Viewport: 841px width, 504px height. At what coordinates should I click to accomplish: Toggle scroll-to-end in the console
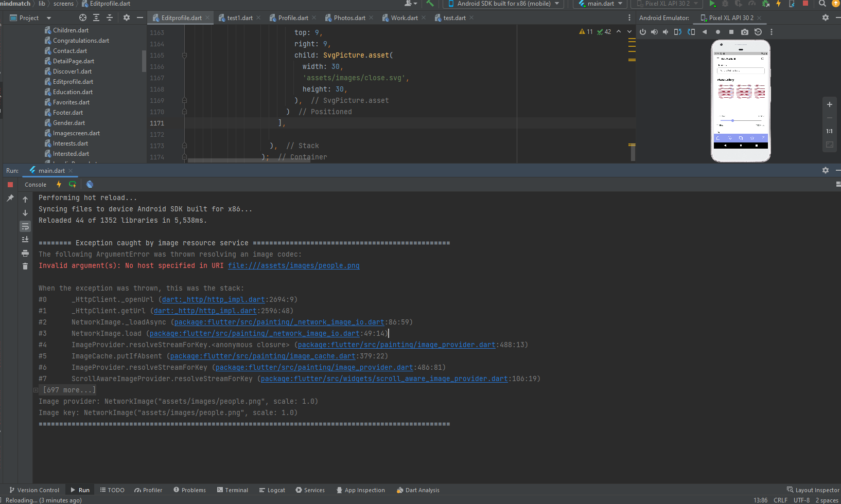click(x=25, y=240)
